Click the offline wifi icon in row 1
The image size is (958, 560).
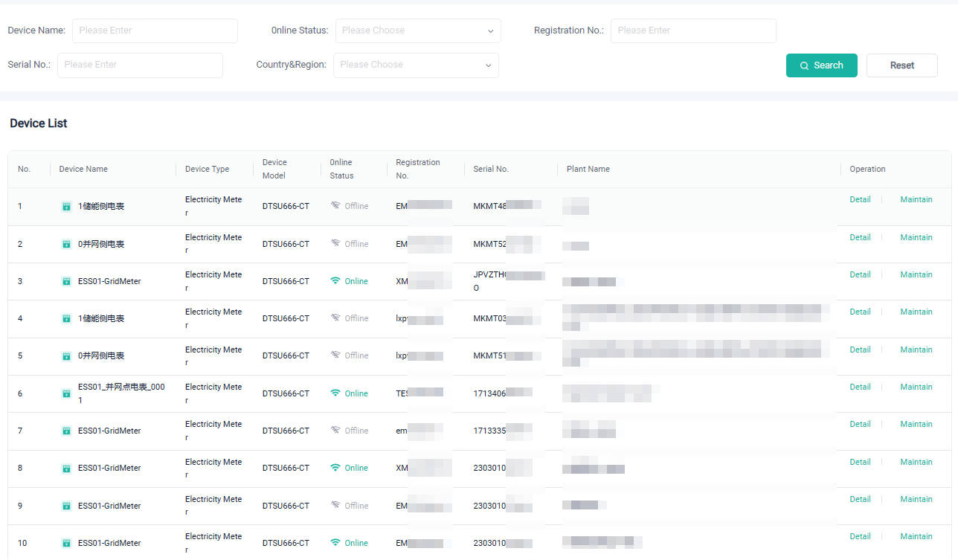point(335,206)
